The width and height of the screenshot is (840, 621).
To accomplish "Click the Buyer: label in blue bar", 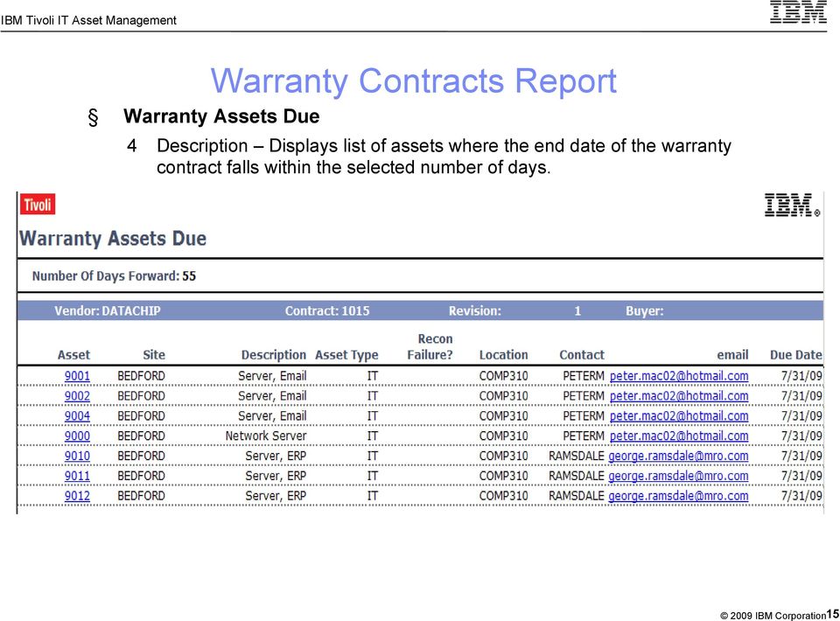I will [645, 311].
